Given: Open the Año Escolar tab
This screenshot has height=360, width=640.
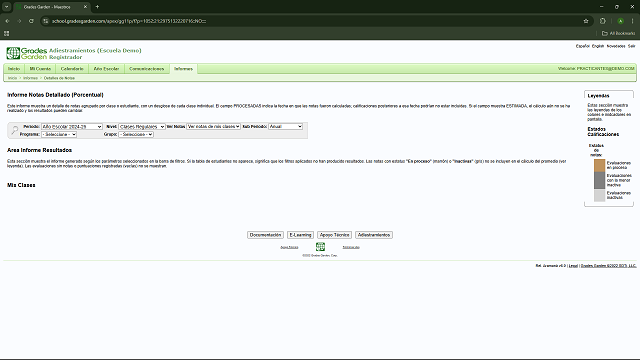Looking at the screenshot, I should pos(106,69).
